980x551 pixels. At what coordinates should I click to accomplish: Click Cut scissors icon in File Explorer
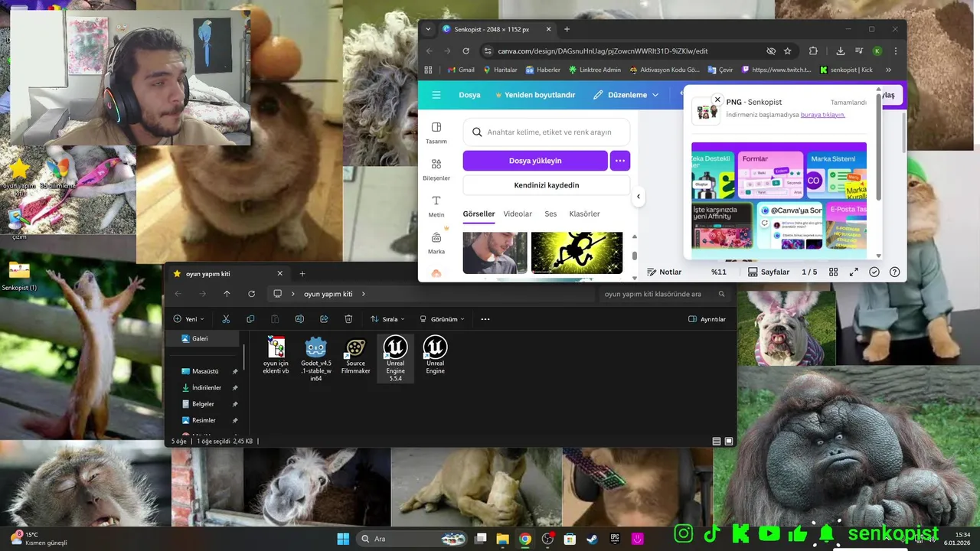coord(226,319)
